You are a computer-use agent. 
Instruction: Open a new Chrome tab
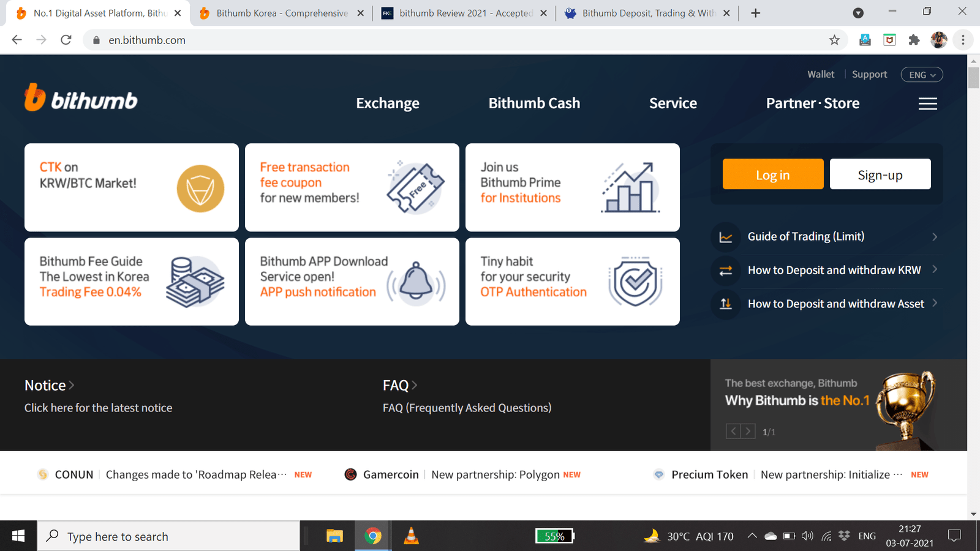(x=756, y=13)
